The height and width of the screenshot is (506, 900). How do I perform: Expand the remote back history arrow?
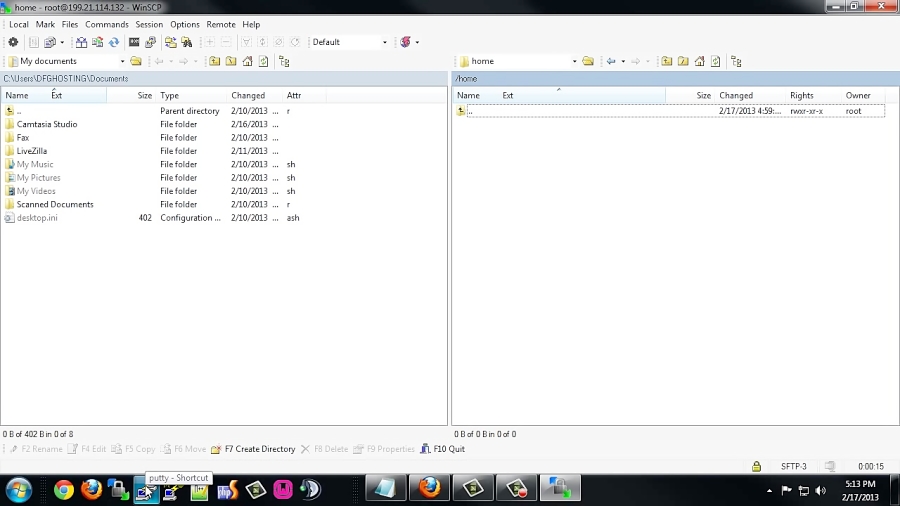tap(623, 61)
